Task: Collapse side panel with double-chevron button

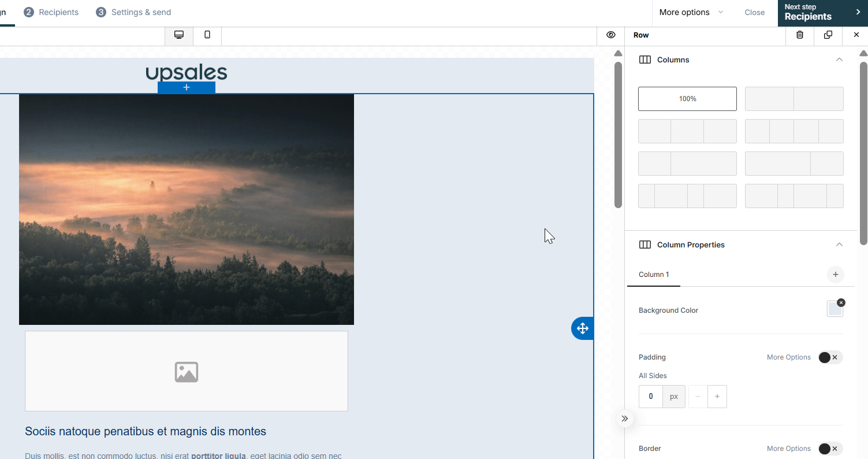Action: click(x=624, y=419)
